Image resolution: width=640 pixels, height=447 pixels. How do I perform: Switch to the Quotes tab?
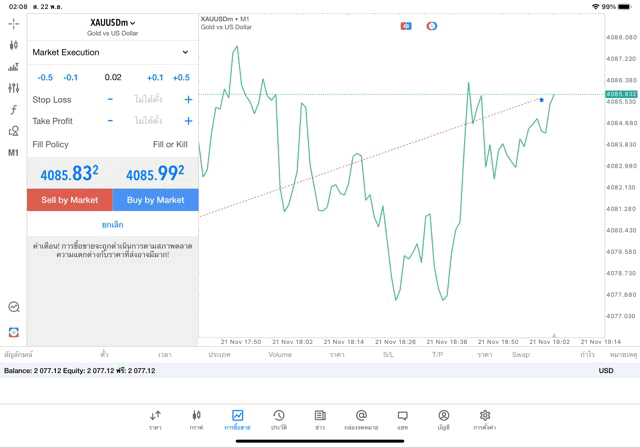(x=155, y=419)
